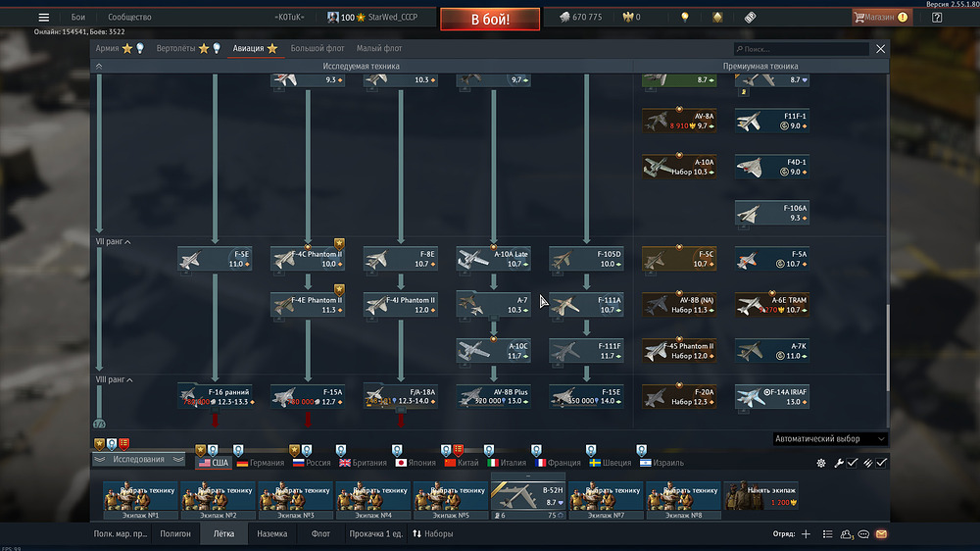This screenshot has width=980, height=551.
Task: Click the silver lions balance 670 775
Action: pos(580,18)
